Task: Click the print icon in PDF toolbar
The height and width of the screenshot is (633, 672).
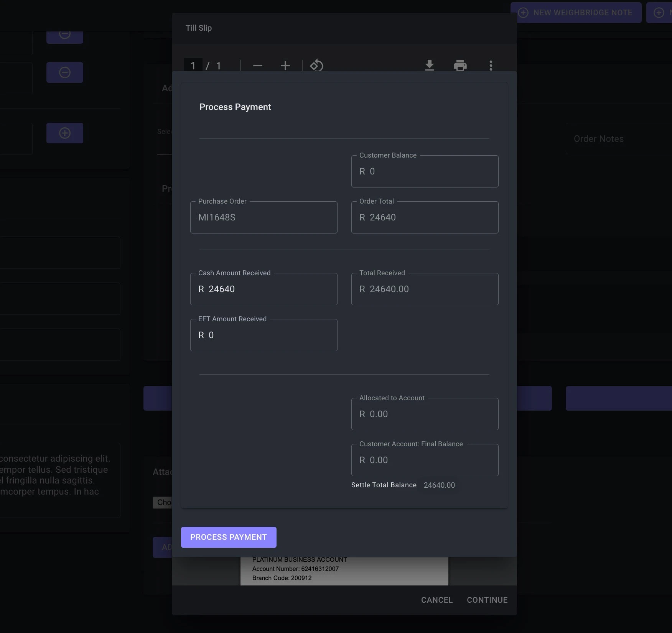Action: tap(460, 65)
